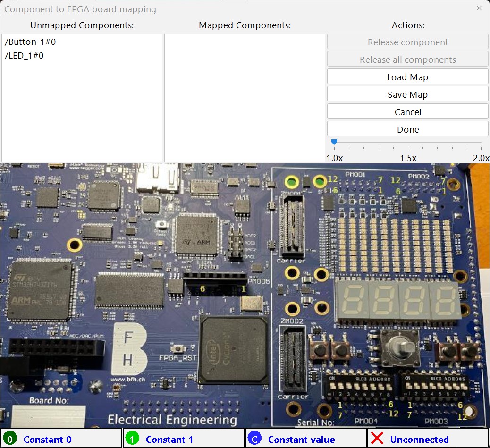
Task: Cancel the board mapping
Action: click(x=407, y=112)
